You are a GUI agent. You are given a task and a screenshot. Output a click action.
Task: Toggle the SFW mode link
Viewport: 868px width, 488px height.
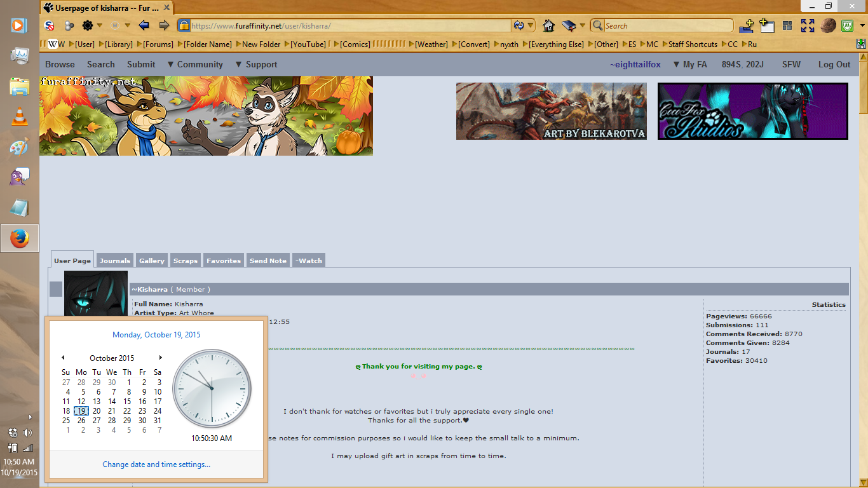(791, 64)
